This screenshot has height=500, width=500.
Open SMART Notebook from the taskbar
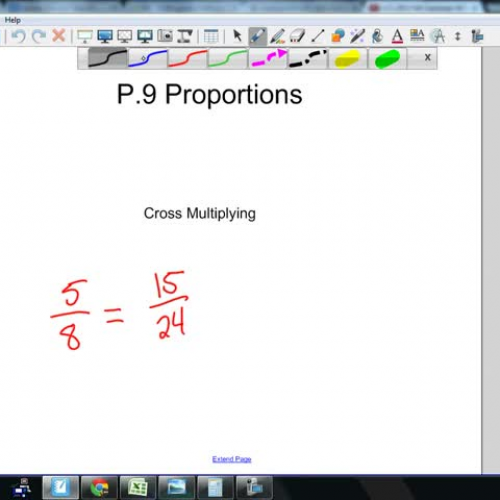pos(61,488)
